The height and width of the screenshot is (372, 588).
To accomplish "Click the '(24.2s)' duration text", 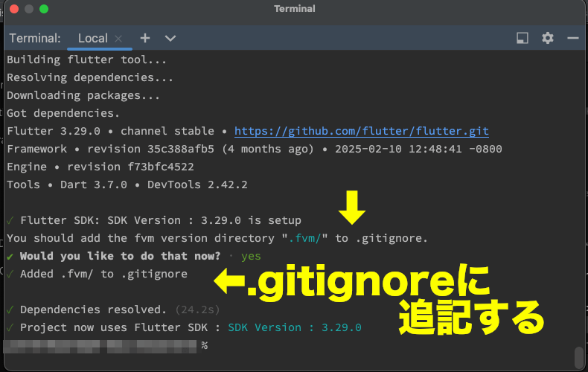I will 197,310.
